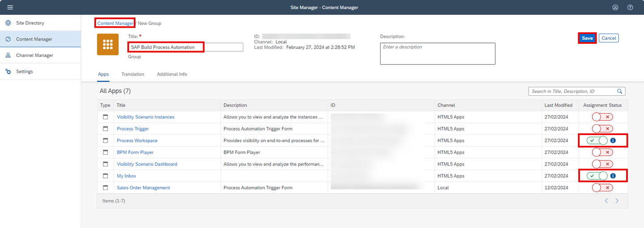Click the 'All Apps (7)' heading
Screen dimensions: 644x228
[115, 91]
